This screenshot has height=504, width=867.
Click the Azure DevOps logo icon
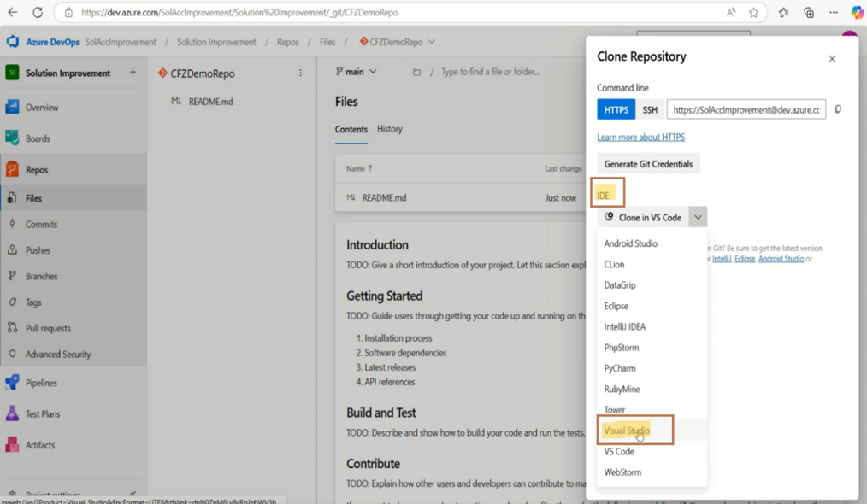coord(13,42)
